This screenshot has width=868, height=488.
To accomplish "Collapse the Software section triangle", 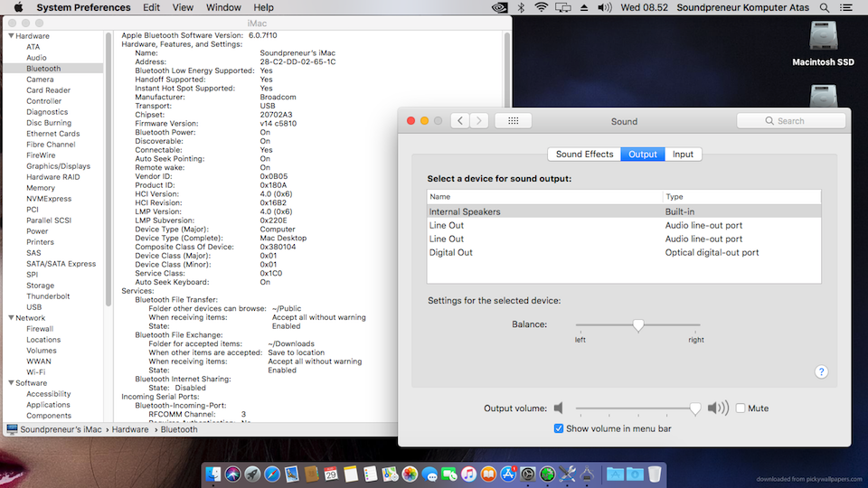I will [x=11, y=383].
